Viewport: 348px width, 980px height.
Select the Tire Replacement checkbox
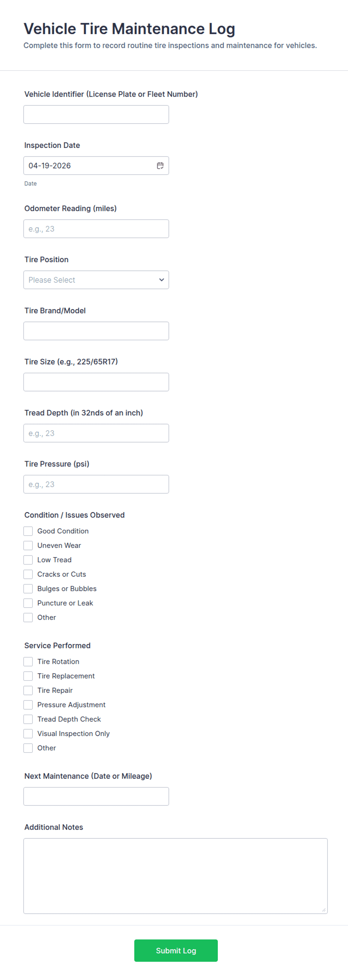28,676
